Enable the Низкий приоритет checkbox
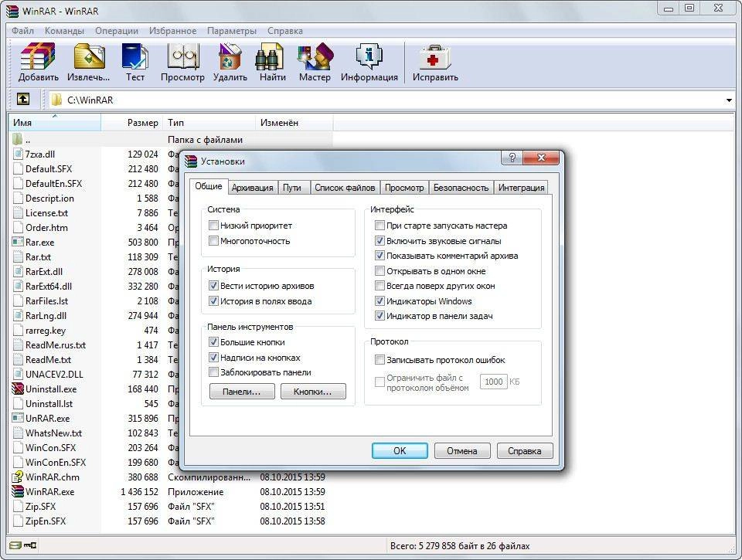742x560 pixels. pyautogui.click(x=213, y=226)
